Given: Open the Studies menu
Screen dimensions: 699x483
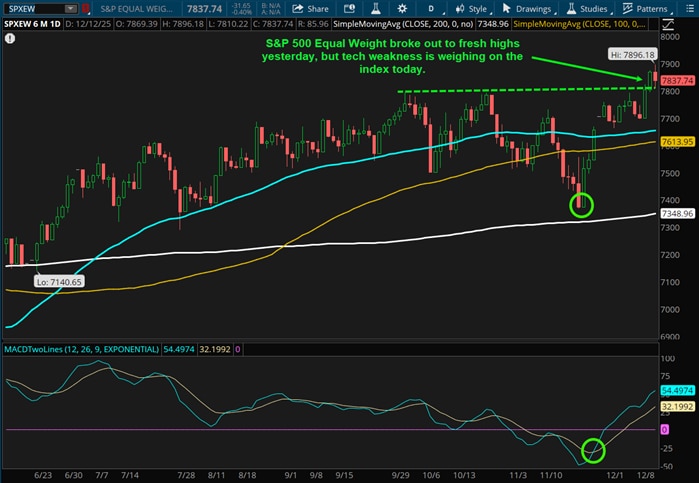Looking at the screenshot, I should [588, 8].
